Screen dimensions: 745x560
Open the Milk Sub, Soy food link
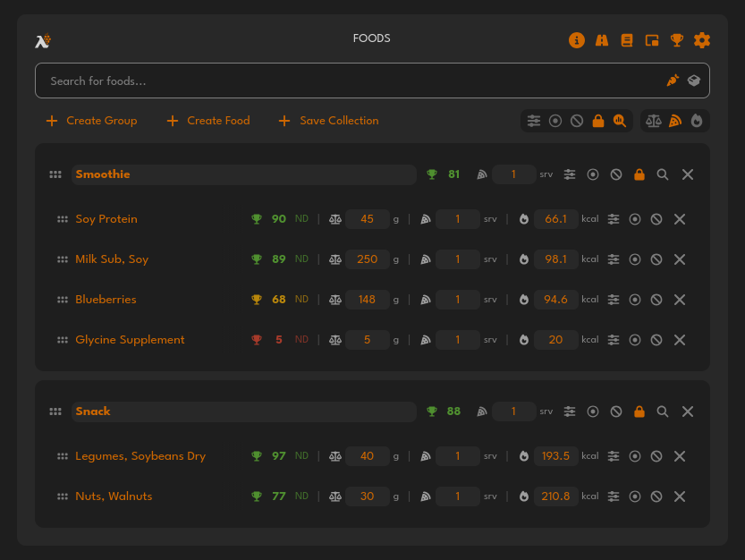112,259
